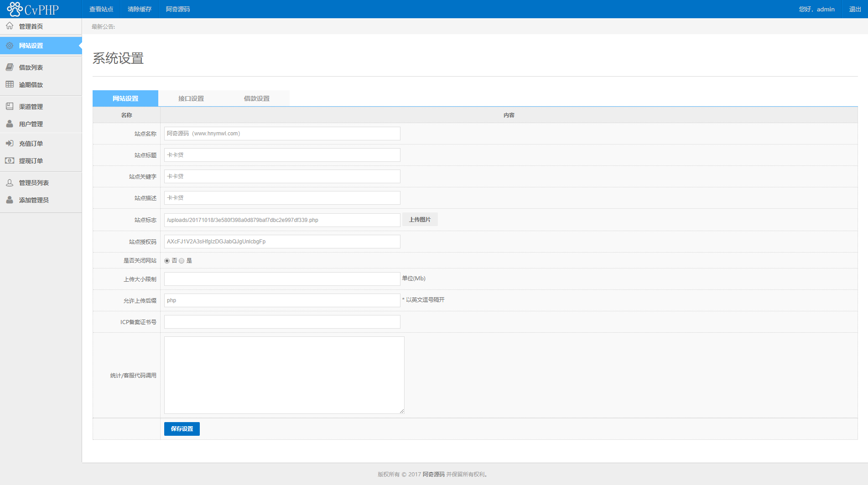
Task: Click the 以英文逗号隔开 hint text
Action: (x=425, y=300)
